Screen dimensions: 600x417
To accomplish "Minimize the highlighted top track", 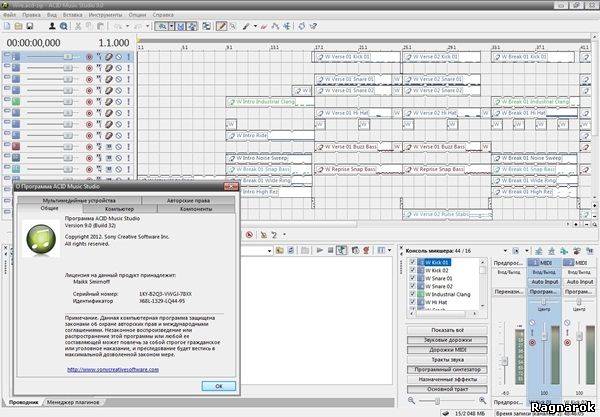I will [7, 55].
